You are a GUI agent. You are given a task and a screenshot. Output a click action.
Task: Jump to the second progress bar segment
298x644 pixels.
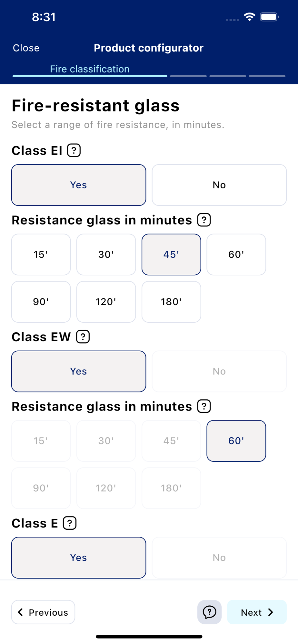[188, 76]
